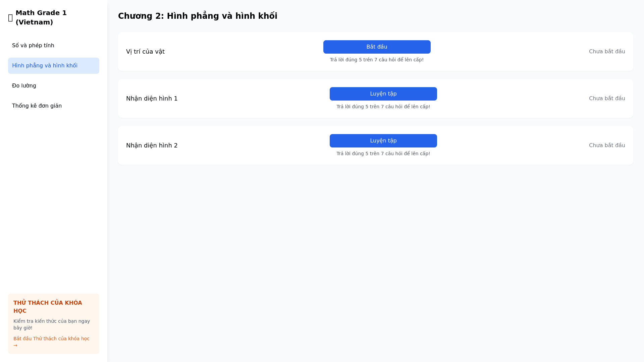Click Chưa bắt đầu status for Nhận diện hình 2
The image size is (644, 362).
click(607, 145)
